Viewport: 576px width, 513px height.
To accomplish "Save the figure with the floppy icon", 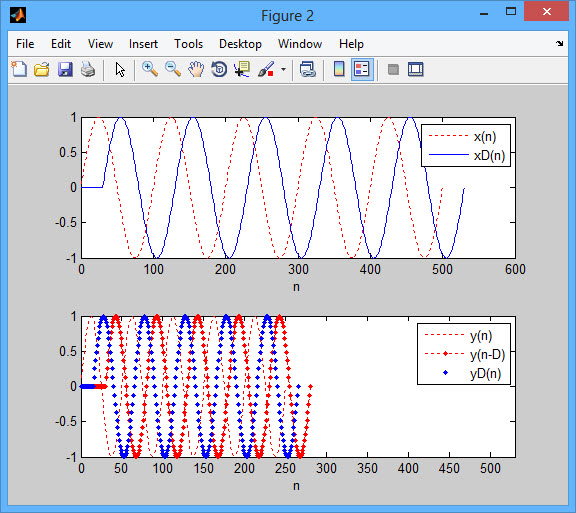I will [x=65, y=69].
